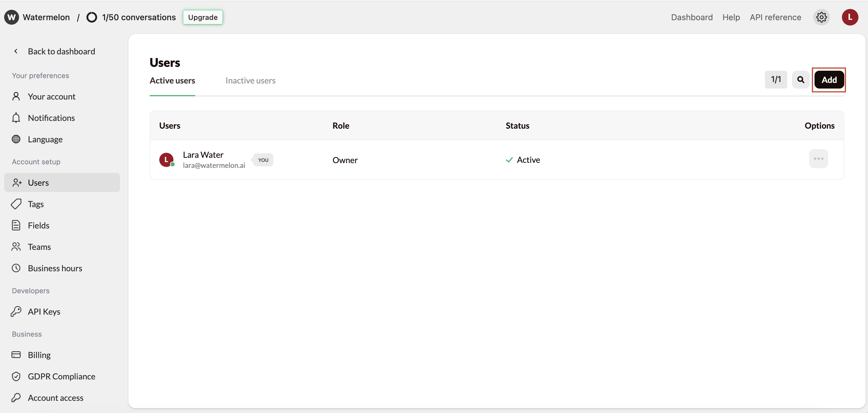Open the API reference link
The image size is (868, 413).
pyautogui.click(x=775, y=17)
